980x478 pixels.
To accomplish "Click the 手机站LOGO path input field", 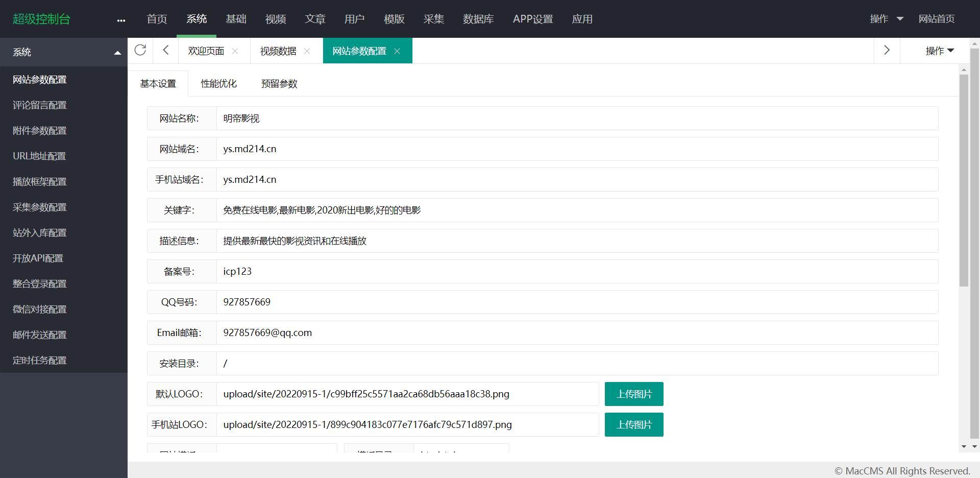I will (408, 425).
